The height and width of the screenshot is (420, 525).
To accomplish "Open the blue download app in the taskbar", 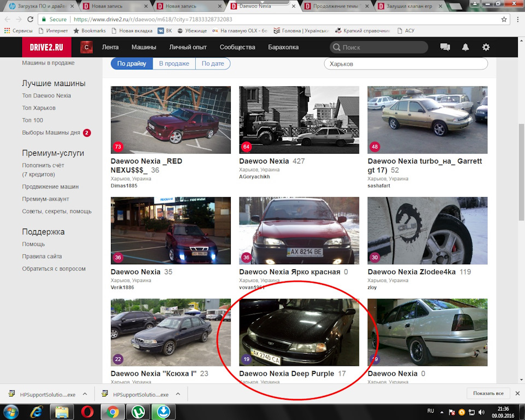I will tap(164, 412).
